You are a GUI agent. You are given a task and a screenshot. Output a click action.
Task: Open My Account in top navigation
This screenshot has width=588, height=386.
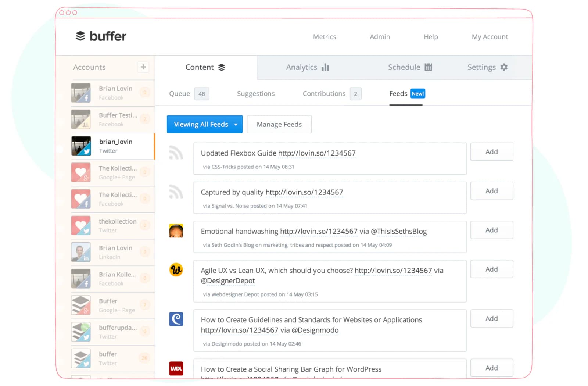coord(490,37)
